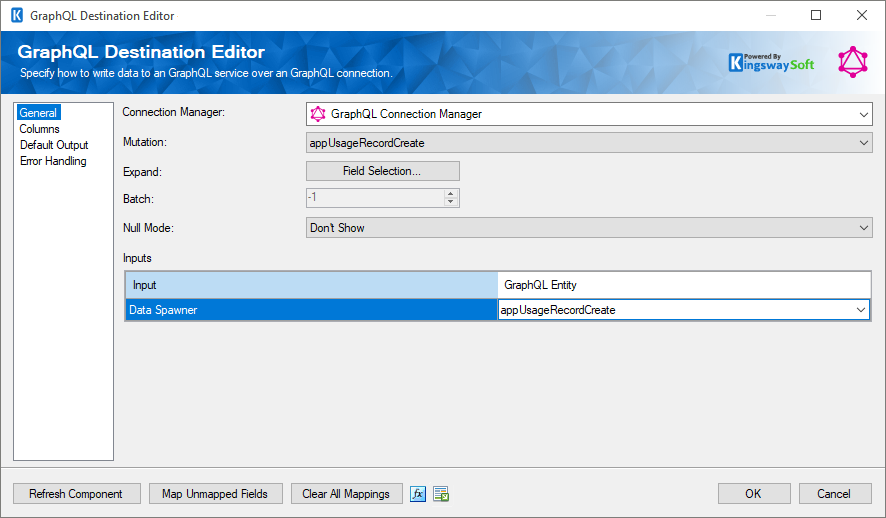The image size is (886, 518).
Task: Select the General page in left panel
Action: tap(38, 113)
